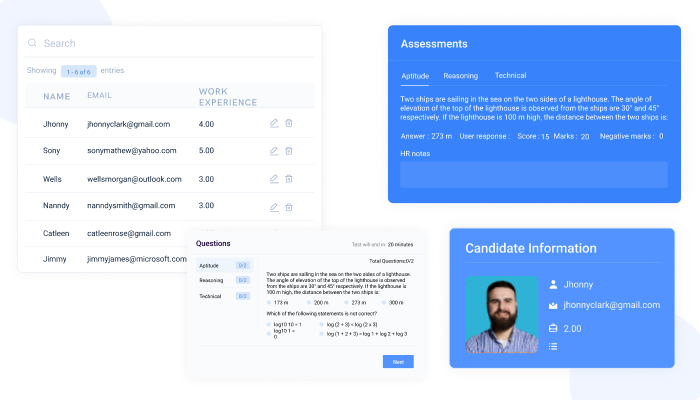Switch to the Aptitude tab in Assessments
This screenshot has width=700, height=400.
coord(415,76)
